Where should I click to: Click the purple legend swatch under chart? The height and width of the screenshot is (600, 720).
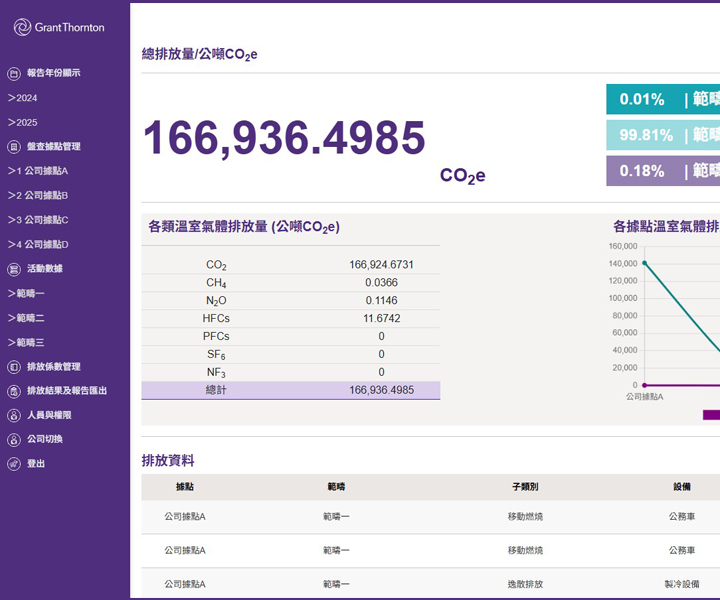(711, 415)
